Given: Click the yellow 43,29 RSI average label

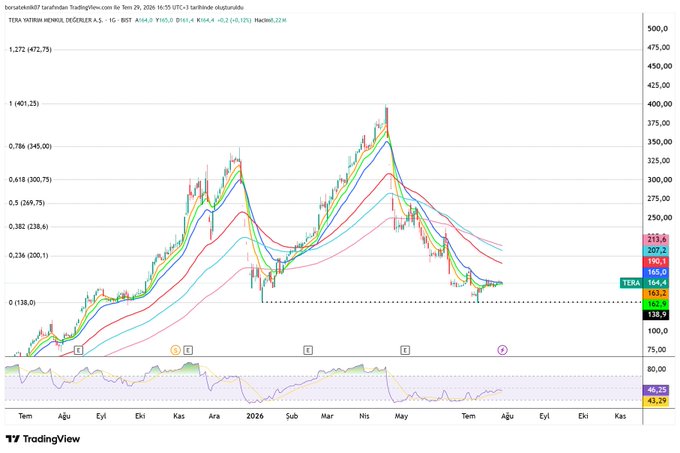Looking at the screenshot, I should click(657, 401).
